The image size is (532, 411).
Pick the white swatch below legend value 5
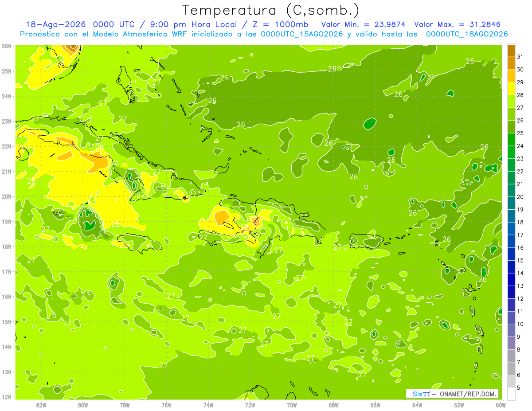coord(511,394)
